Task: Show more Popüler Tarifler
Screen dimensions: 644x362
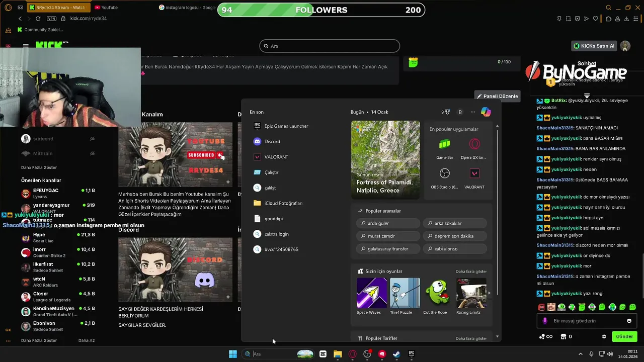Action: tap(471, 338)
